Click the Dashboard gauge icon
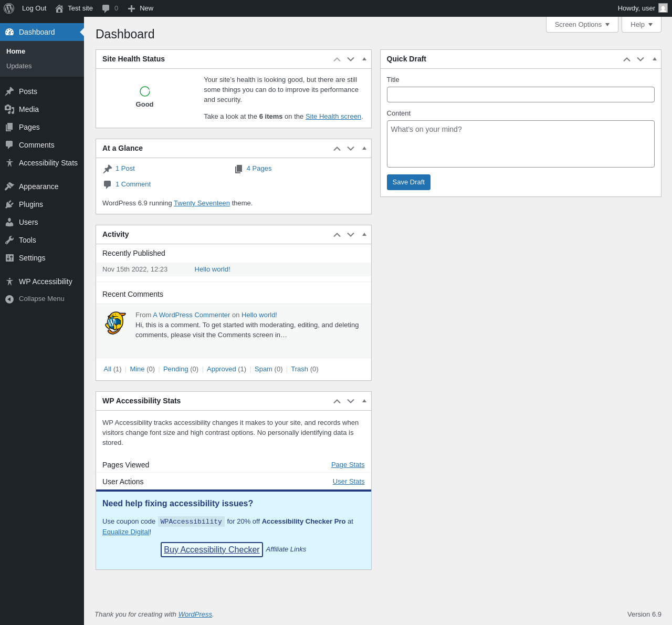The height and width of the screenshot is (625, 672). click(x=9, y=32)
